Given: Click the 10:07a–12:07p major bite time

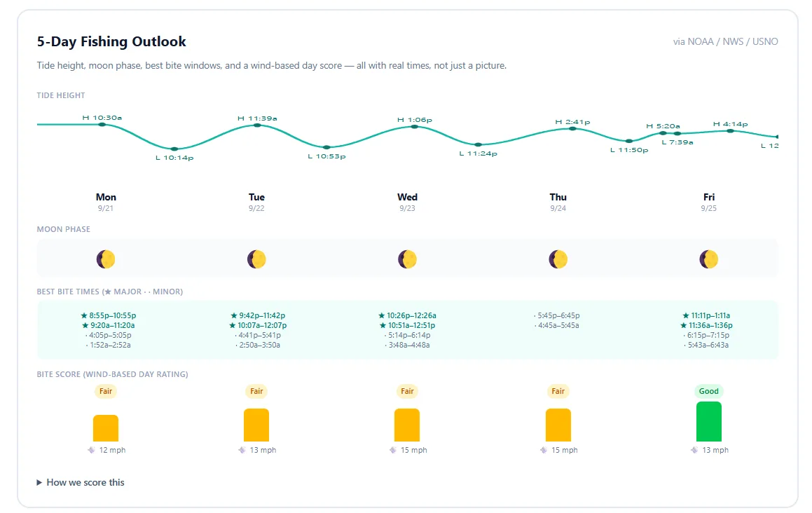Looking at the screenshot, I should [258, 325].
